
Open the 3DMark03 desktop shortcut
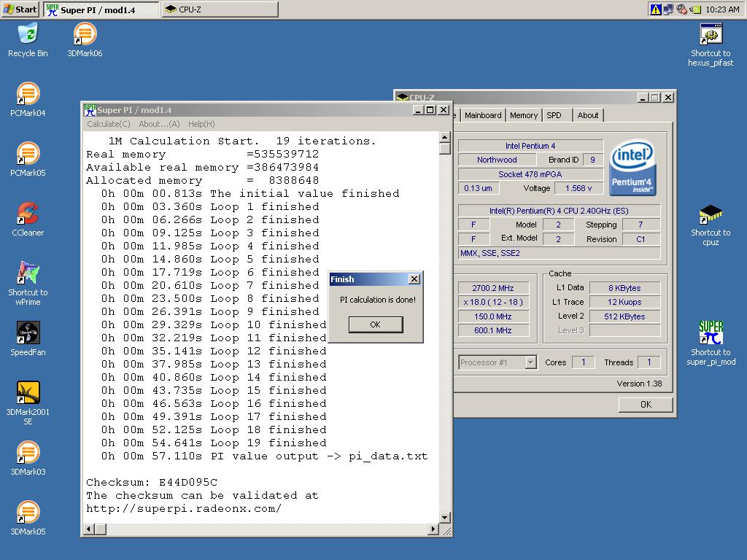(28, 458)
